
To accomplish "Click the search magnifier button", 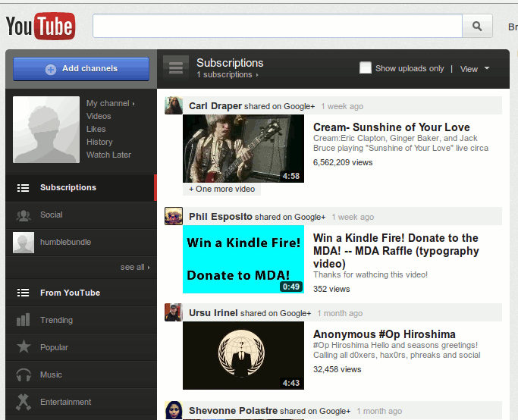I will point(477,26).
